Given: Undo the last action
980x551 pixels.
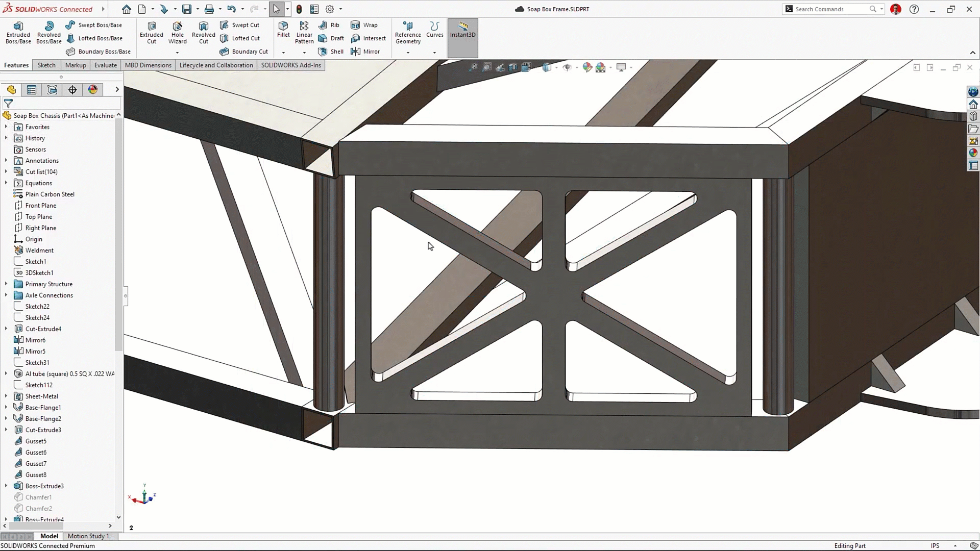Looking at the screenshot, I should [232, 9].
